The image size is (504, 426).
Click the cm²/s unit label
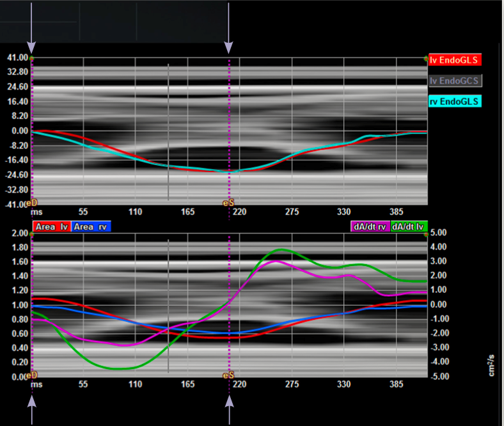coord(491,366)
